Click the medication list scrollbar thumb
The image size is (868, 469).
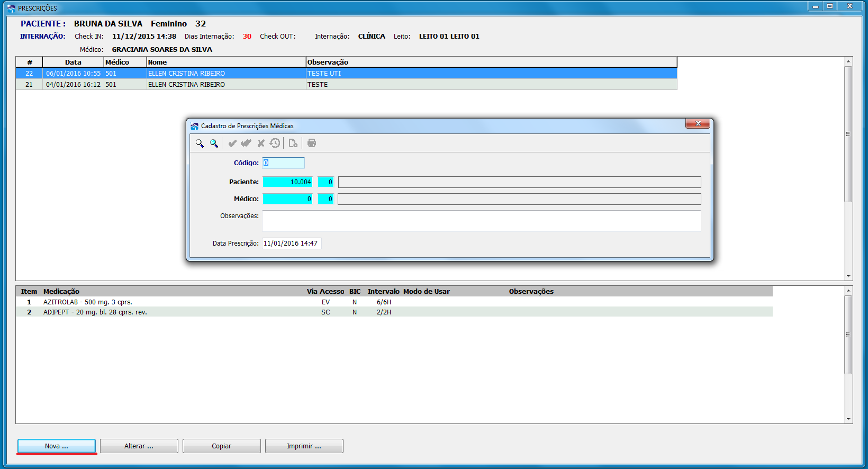tap(848, 335)
